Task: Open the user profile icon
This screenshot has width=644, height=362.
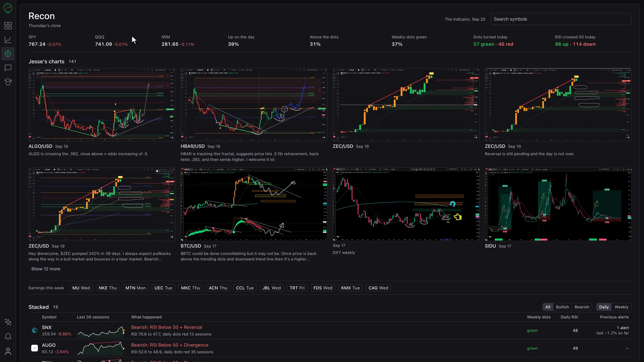Action: [8, 351]
